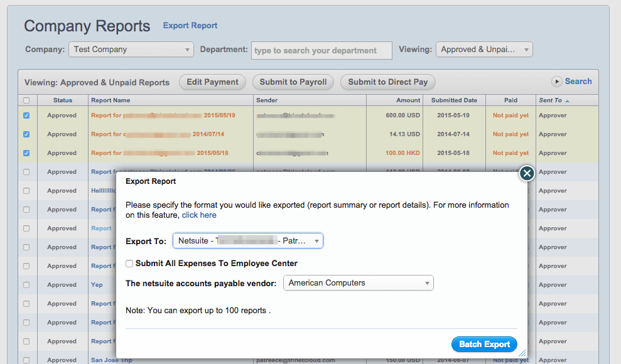Click the Search arrow icon

[x=558, y=81]
